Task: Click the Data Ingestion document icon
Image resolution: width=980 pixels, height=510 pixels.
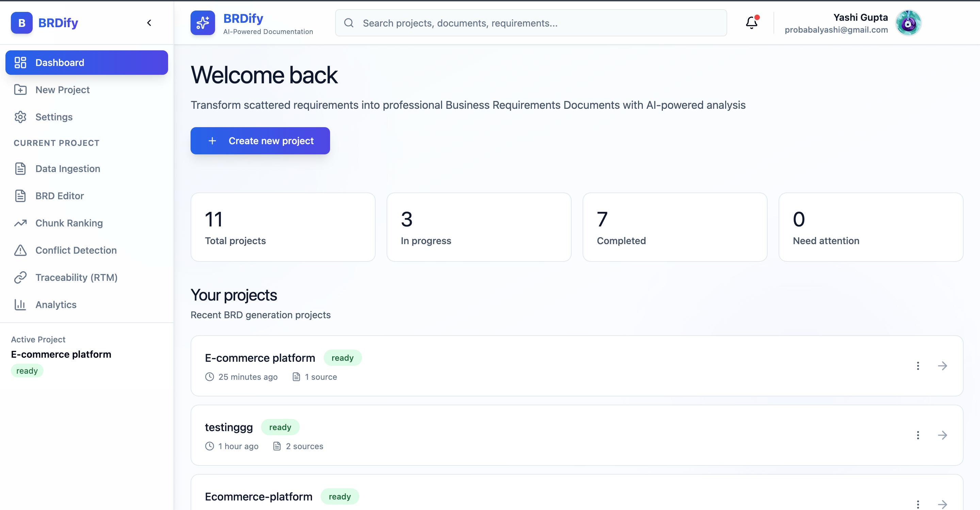Action: point(20,169)
